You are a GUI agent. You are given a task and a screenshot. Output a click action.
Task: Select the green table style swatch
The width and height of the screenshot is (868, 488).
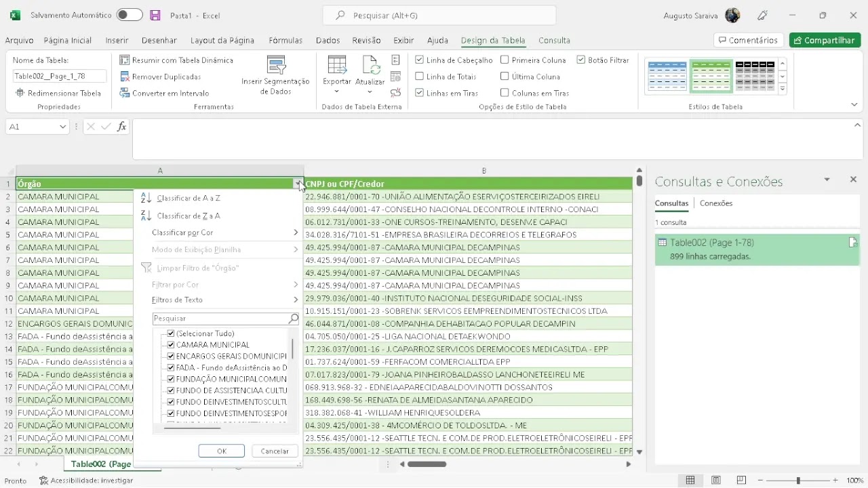(x=711, y=76)
